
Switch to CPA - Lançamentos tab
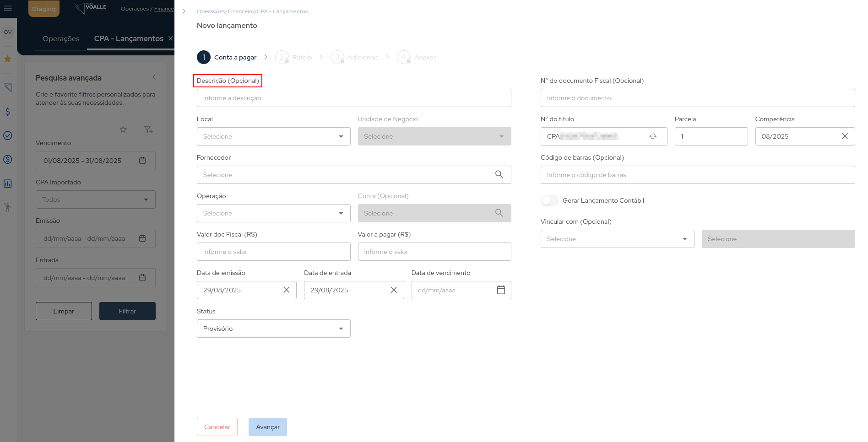coord(129,39)
